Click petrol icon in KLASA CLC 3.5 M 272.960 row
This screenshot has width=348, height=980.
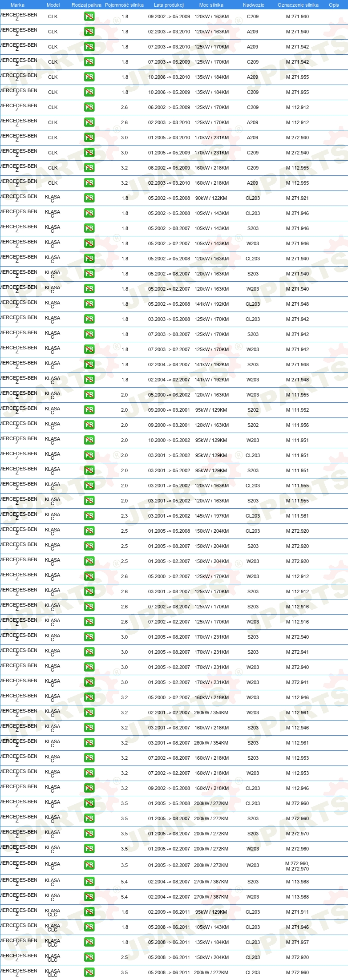tap(89, 972)
